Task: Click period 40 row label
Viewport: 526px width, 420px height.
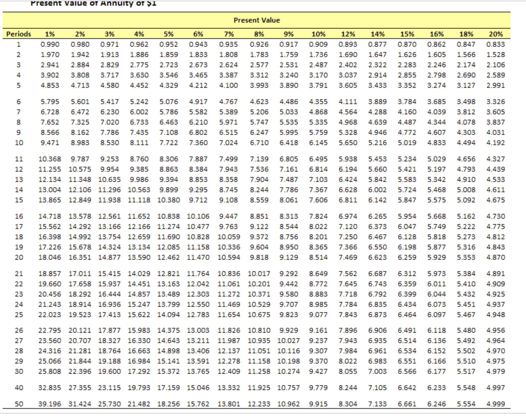Action: [20, 388]
